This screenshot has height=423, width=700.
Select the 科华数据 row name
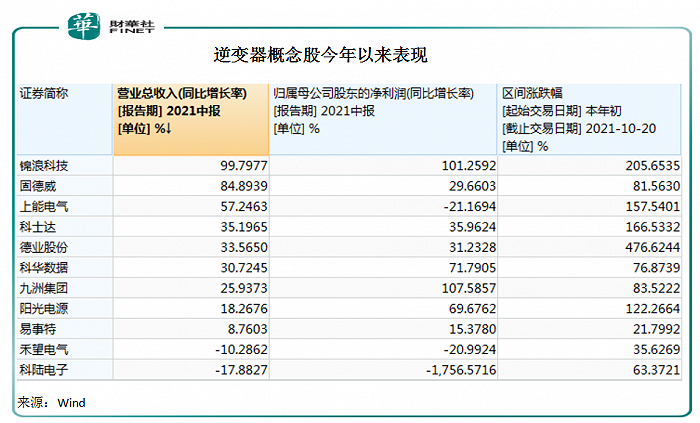click(44, 268)
